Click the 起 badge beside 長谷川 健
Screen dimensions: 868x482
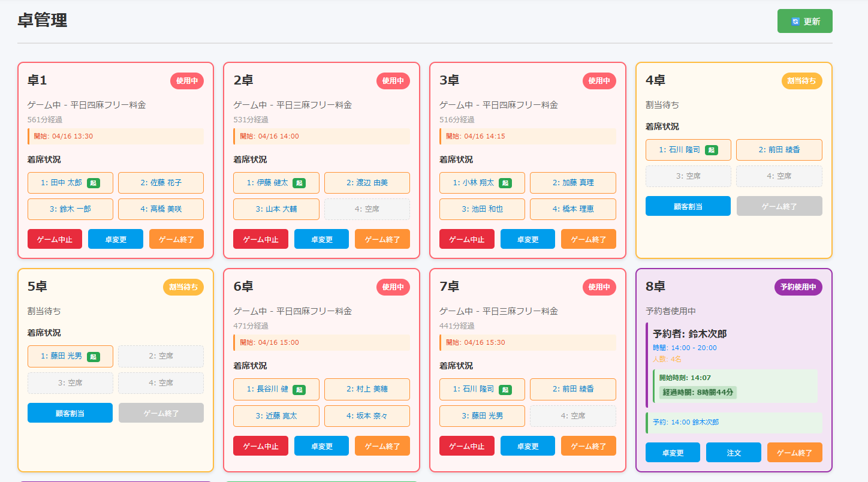(299, 390)
